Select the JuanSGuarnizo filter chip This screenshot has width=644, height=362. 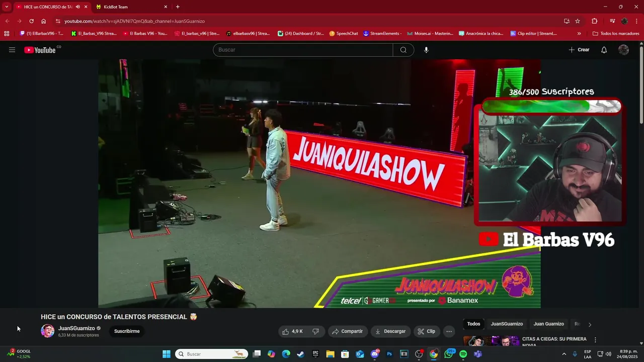pyautogui.click(x=507, y=324)
